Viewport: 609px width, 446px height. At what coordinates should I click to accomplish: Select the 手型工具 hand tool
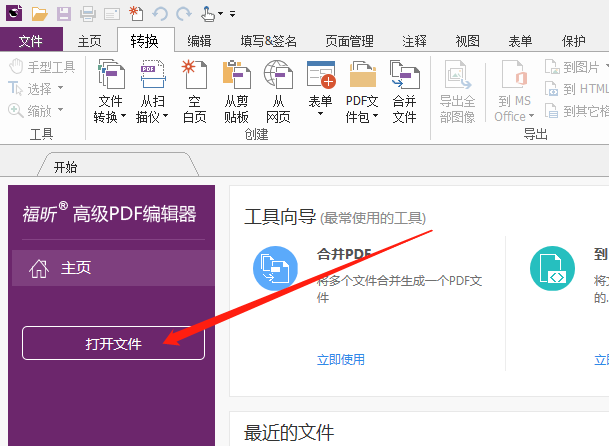(42, 67)
